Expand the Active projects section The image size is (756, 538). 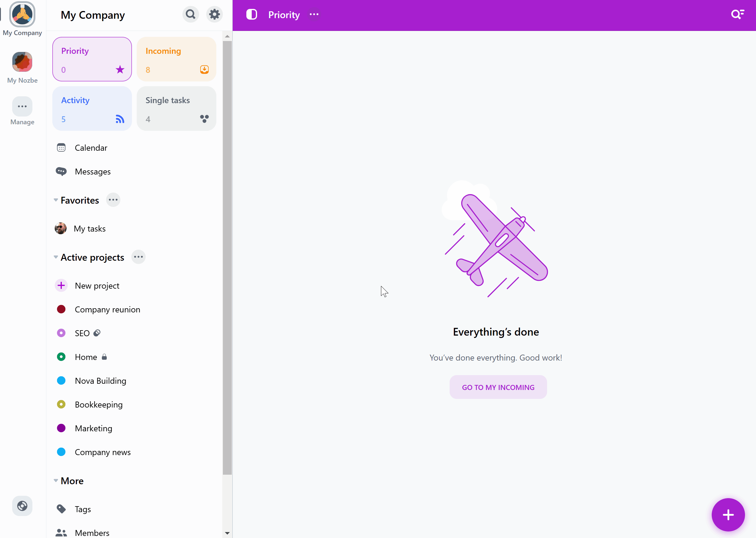[55, 257]
